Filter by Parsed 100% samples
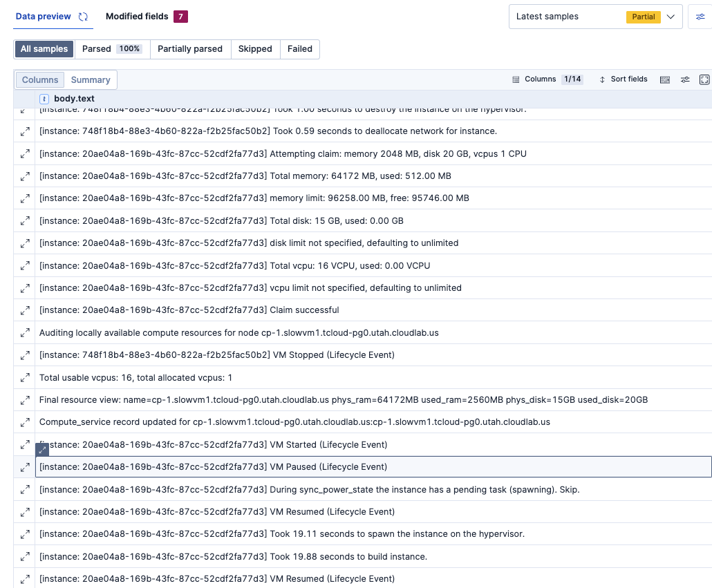 [x=112, y=49]
